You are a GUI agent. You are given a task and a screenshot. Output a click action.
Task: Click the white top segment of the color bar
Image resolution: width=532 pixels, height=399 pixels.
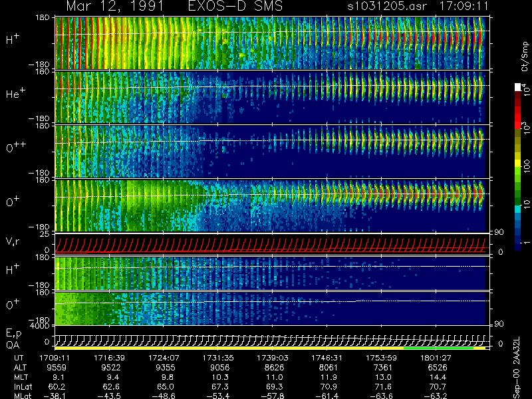point(517,87)
